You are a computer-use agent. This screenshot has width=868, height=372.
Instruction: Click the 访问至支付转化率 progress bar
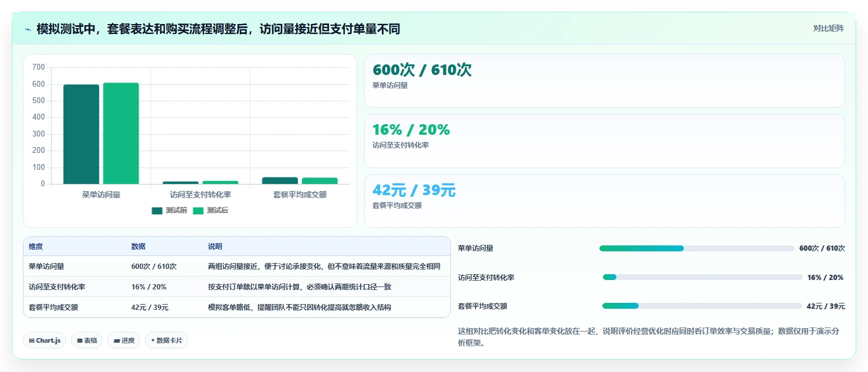click(x=703, y=277)
